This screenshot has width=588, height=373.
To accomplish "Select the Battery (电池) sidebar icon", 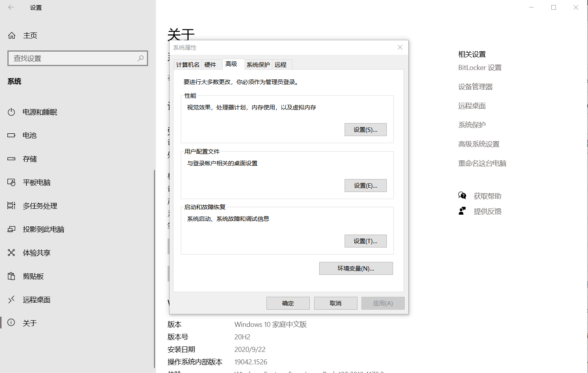I will (x=11, y=136).
